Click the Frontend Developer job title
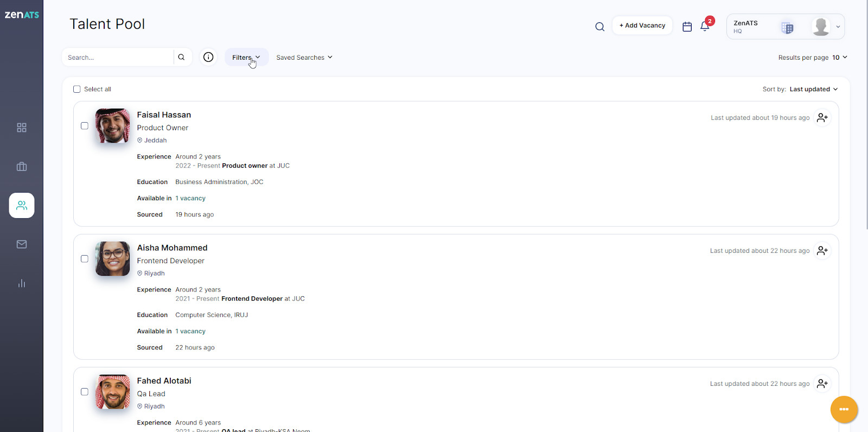This screenshot has height=432, width=868. pos(171,261)
